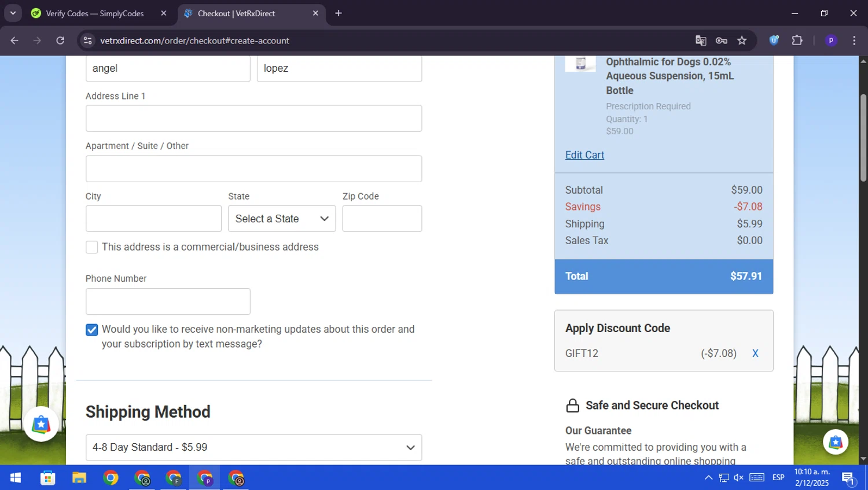The height and width of the screenshot is (490, 868).
Task: Reload the checkout page
Action: point(60,40)
